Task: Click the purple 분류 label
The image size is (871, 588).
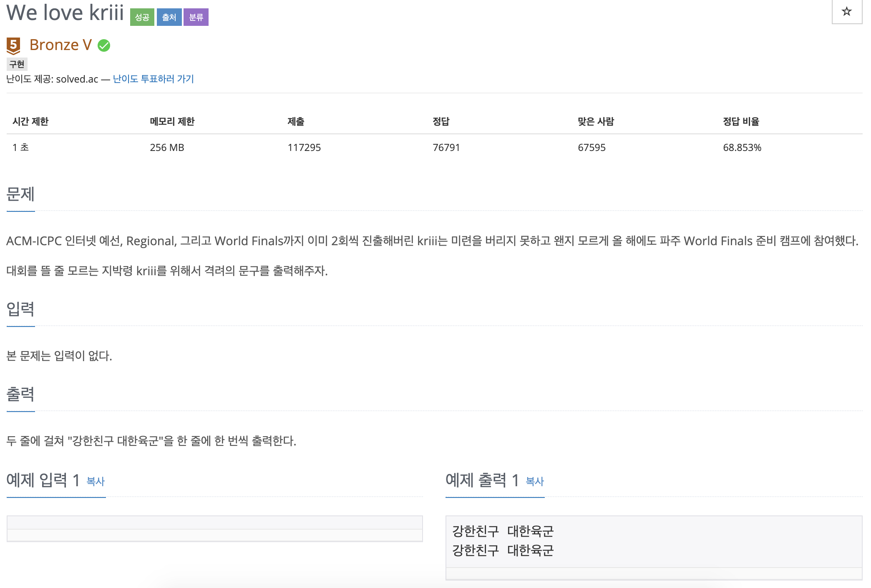Action: click(196, 17)
